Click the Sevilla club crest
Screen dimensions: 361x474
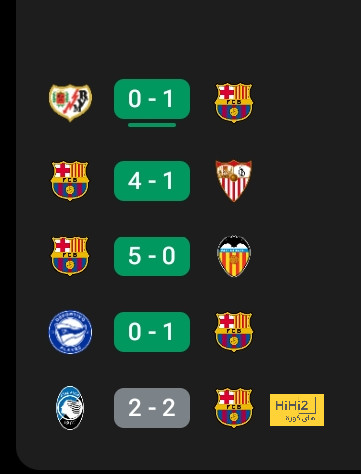click(x=234, y=181)
